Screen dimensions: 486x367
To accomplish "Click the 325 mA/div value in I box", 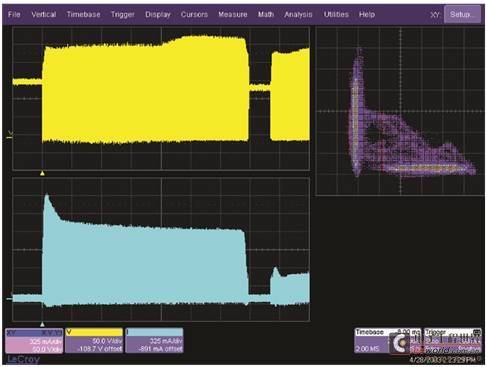I will coord(166,341).
